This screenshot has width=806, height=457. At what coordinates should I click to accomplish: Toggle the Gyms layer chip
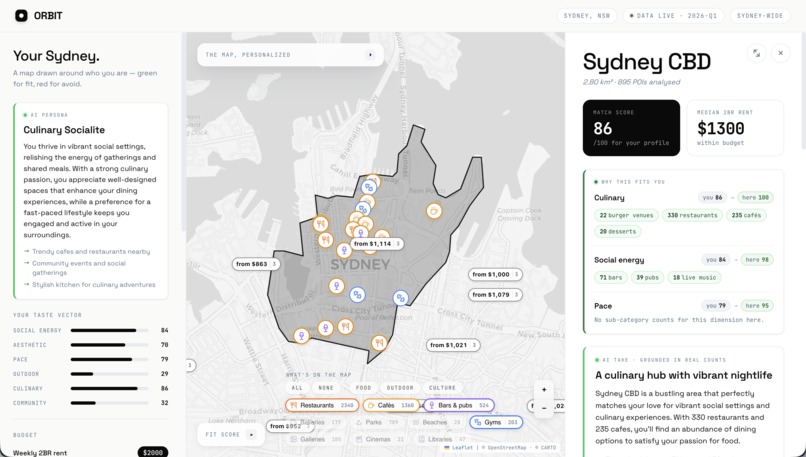pyautogui.click(x=496, y=422)
